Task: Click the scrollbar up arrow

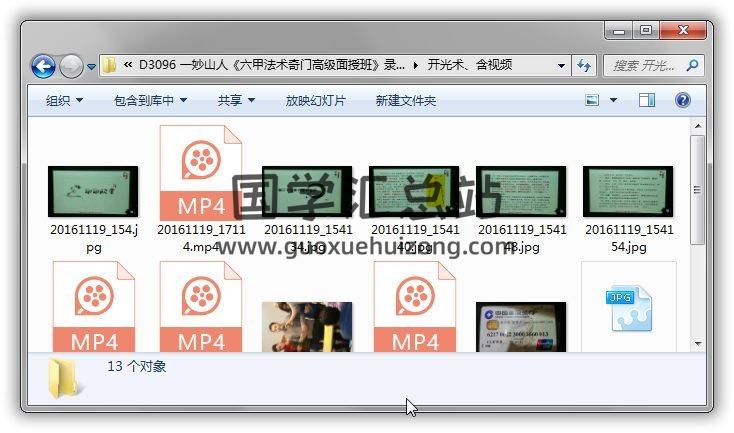Action: (x=698, y=126)
